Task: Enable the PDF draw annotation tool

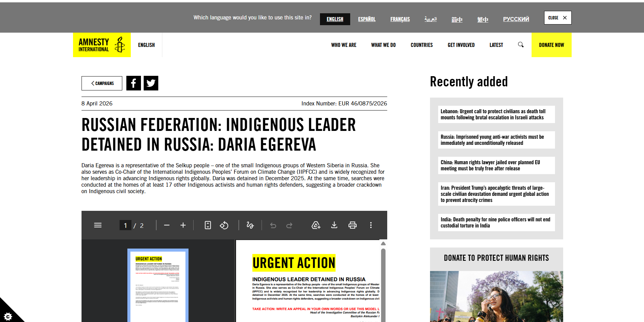Action: tap(250, 225)
